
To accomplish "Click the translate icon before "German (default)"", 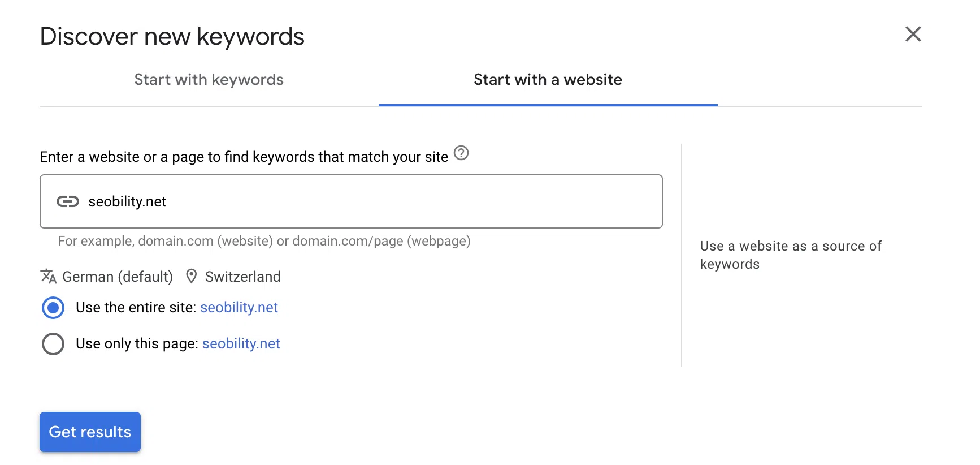I will point(49,277).
